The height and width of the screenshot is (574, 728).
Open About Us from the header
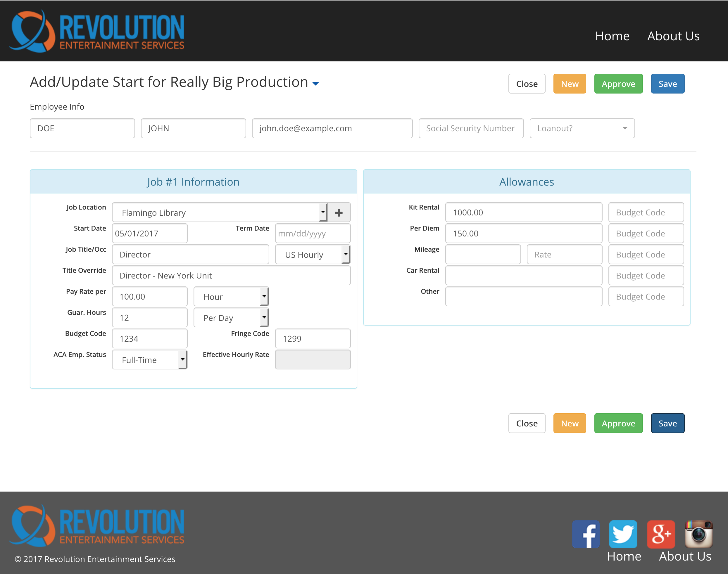click(673, 36)
